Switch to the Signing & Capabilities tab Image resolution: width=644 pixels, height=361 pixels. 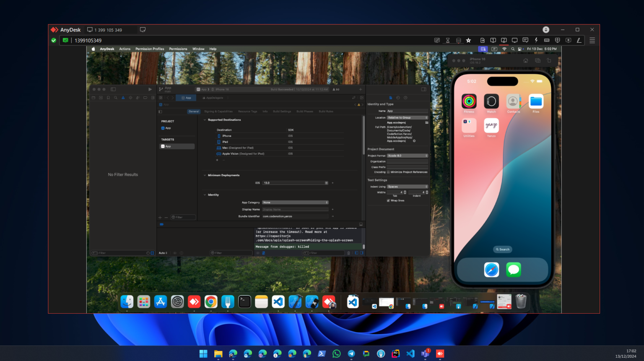coord(218,112)
